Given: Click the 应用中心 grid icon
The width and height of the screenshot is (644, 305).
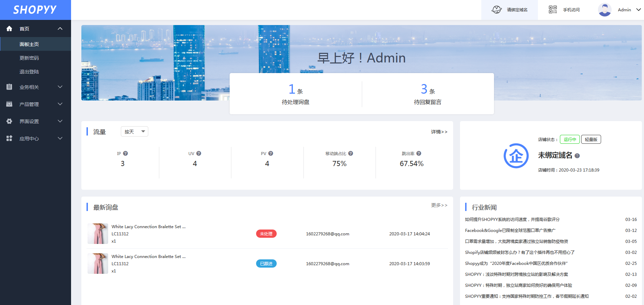Looking at the screenshot, I should 9,138.
